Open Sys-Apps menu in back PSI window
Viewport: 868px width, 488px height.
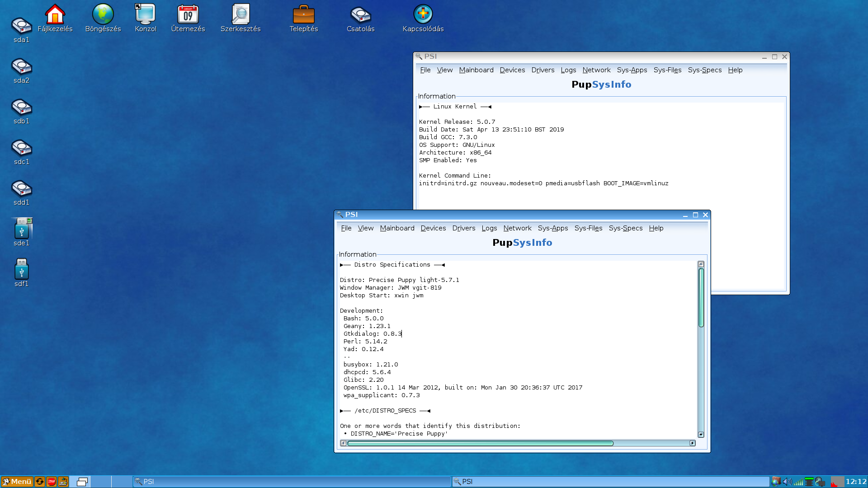[x=632, y=70]
